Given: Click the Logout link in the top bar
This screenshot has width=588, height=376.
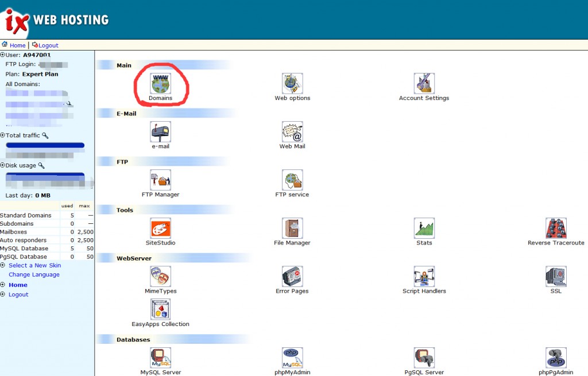Looking at the screenshot, I should (x=48, y=45).
